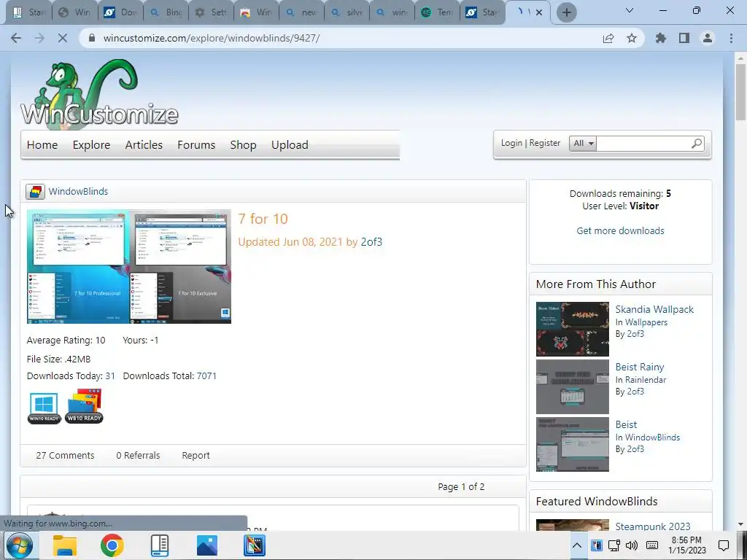Open the Explore menu item

[x=91, y=145]
